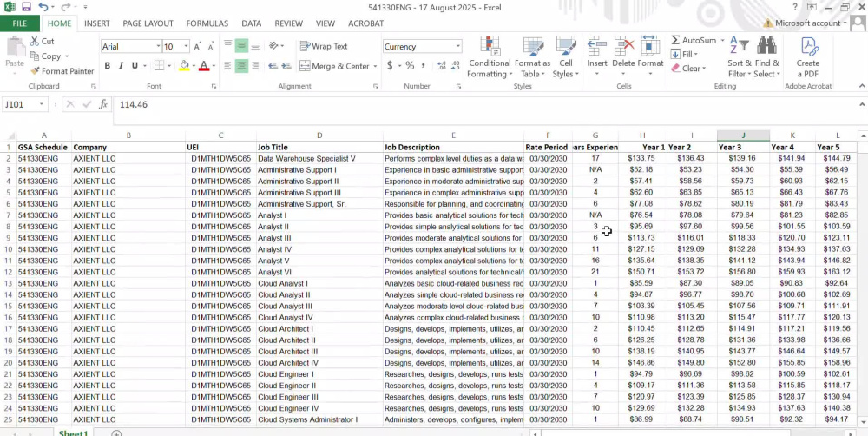This screenshot has width=868, height=436.
Task: Open Excel Help question mark
Action: point(795,7)
